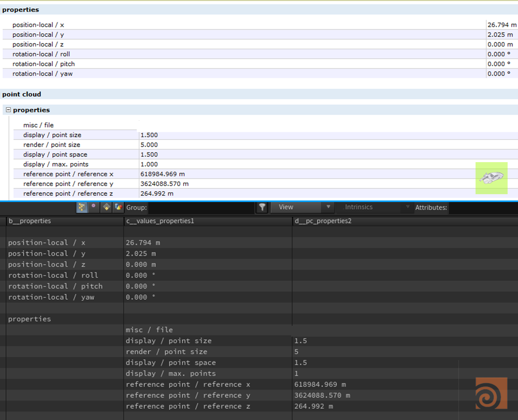Click the 'point cloud' section header
Image resolution: width=518 pixels, height=420 pixels.
(x=259, y=94)
